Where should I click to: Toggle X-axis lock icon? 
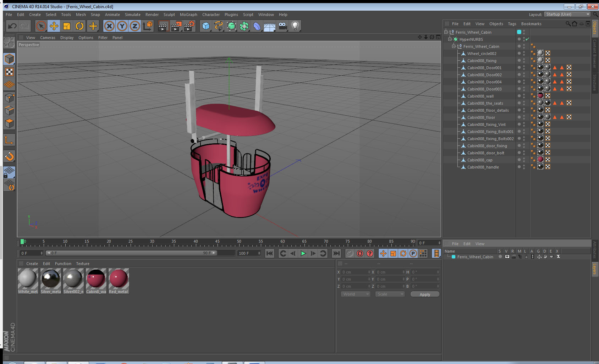tap(109, 26)
